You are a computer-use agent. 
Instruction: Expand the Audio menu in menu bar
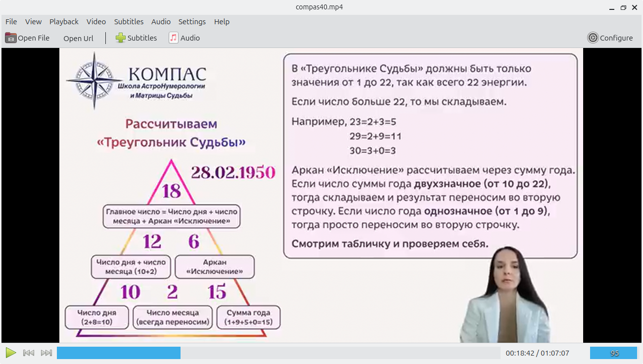click(161, 22)
